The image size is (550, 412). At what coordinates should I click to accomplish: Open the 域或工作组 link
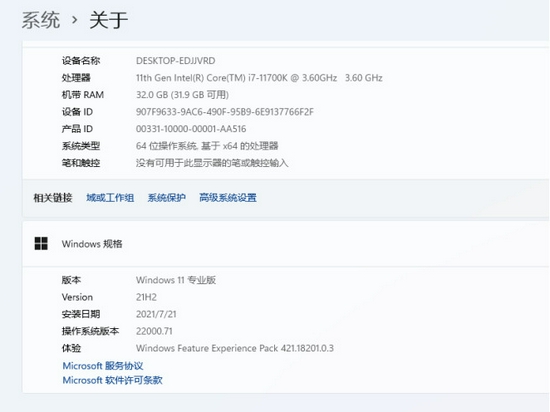click(x=110, y=198)
